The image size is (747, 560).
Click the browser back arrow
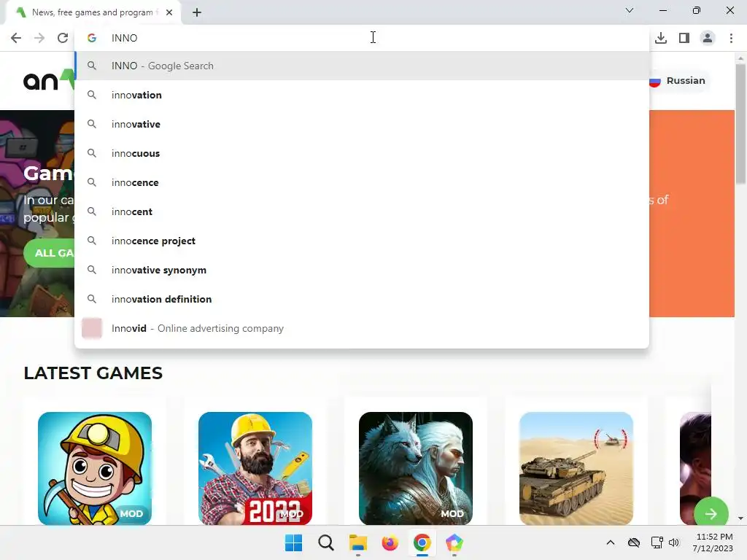tap(16, 38)
